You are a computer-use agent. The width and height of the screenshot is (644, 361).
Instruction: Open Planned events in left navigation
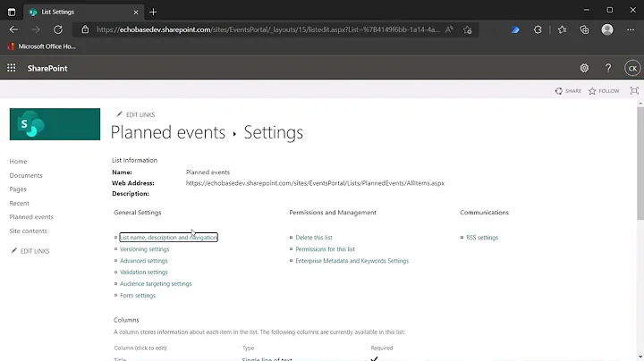(31, 216)
